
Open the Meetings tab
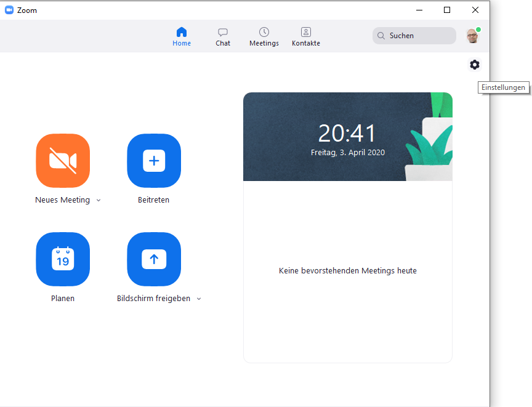[x=264, y=36]
